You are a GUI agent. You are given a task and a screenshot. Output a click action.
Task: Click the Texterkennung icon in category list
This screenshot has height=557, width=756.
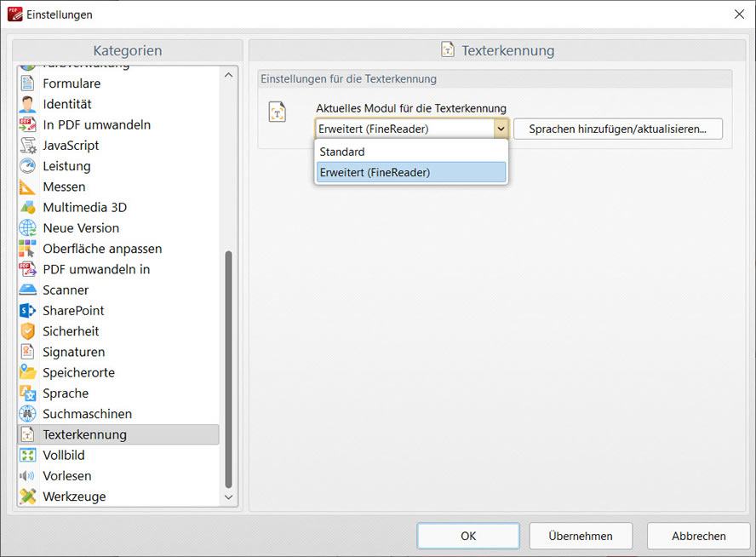27,434
